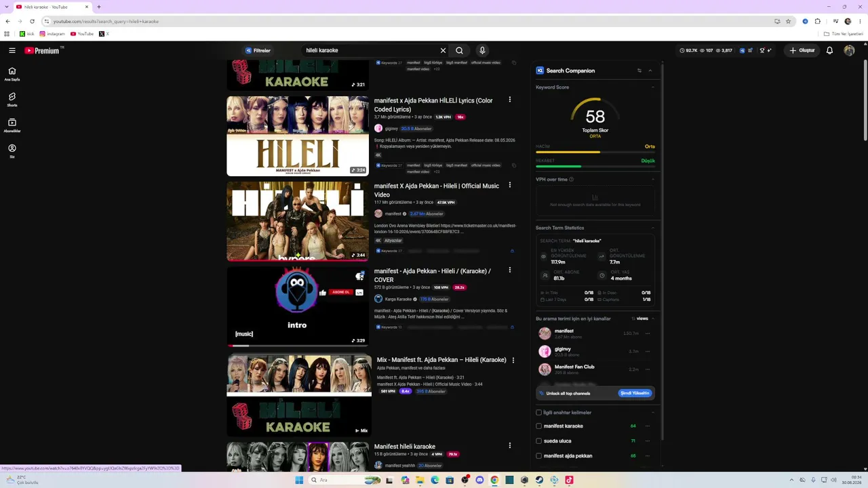Check the sueda uluca keyword

[x=539, y=441]
